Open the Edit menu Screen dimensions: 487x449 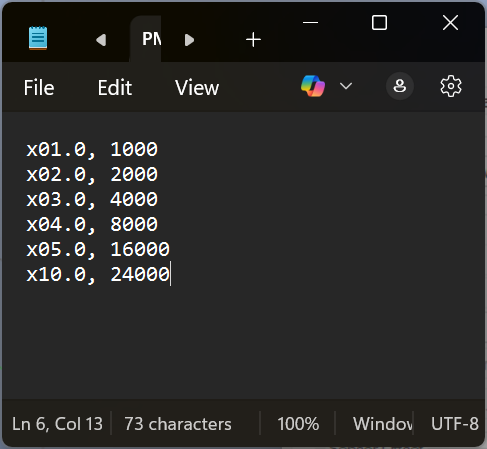pyautogui.click(x=115, y=88)
